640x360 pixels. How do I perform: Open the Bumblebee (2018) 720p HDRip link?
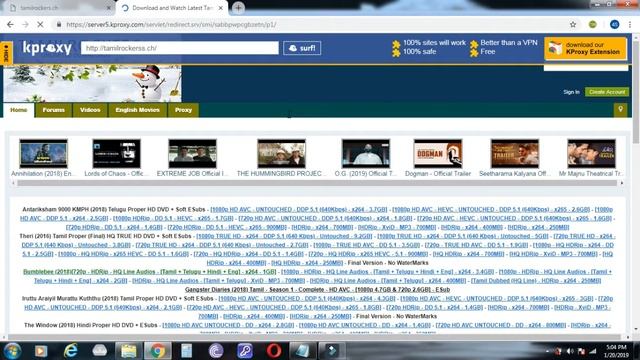pos(150,272)
